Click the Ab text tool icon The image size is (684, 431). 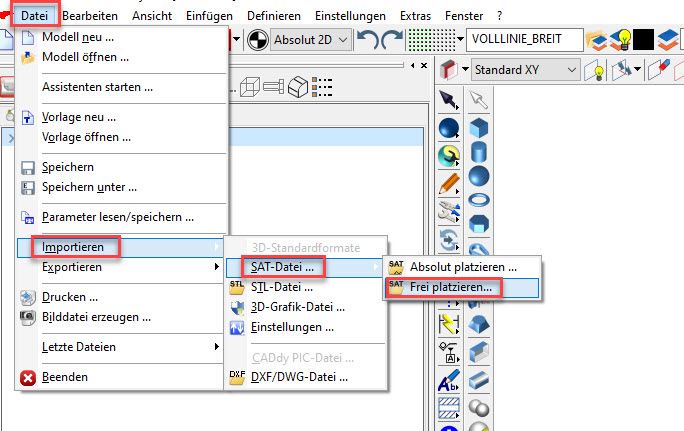coord(449,380)
